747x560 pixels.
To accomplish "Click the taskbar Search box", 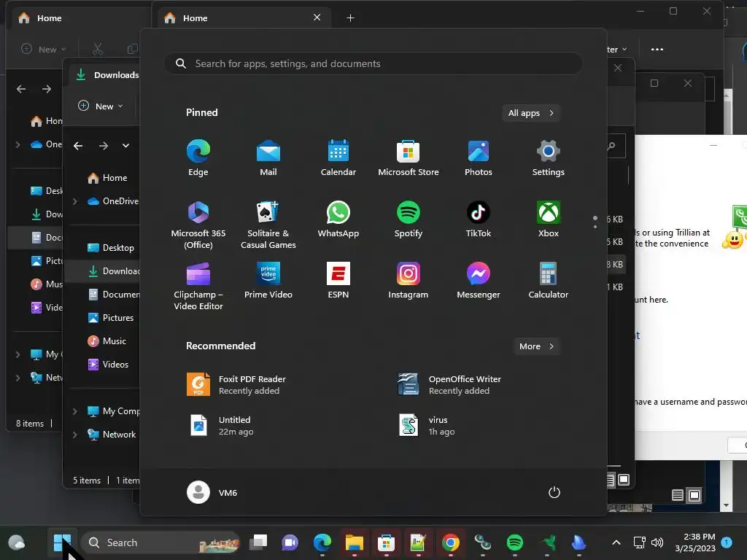I will pyautogui.click(x=160, y=542).
